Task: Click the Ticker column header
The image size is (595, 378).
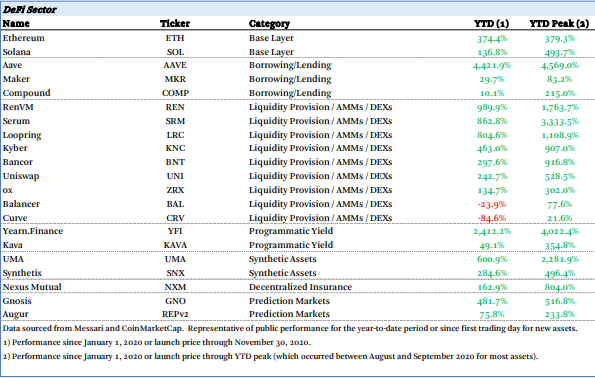Action: 175,24
